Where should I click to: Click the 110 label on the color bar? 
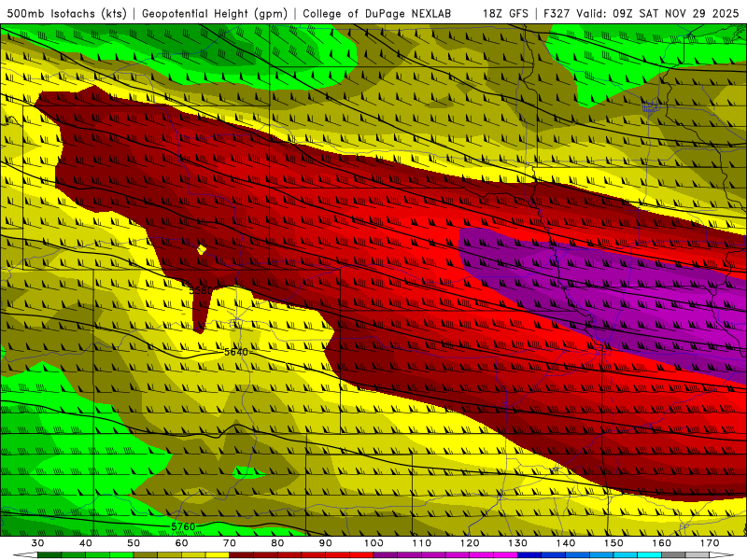click(422, 543)
